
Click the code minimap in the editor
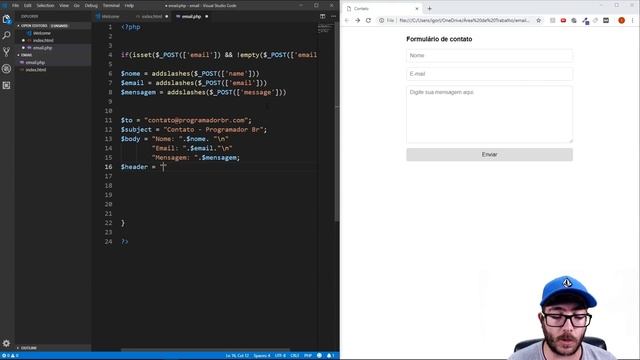point(325,29)
